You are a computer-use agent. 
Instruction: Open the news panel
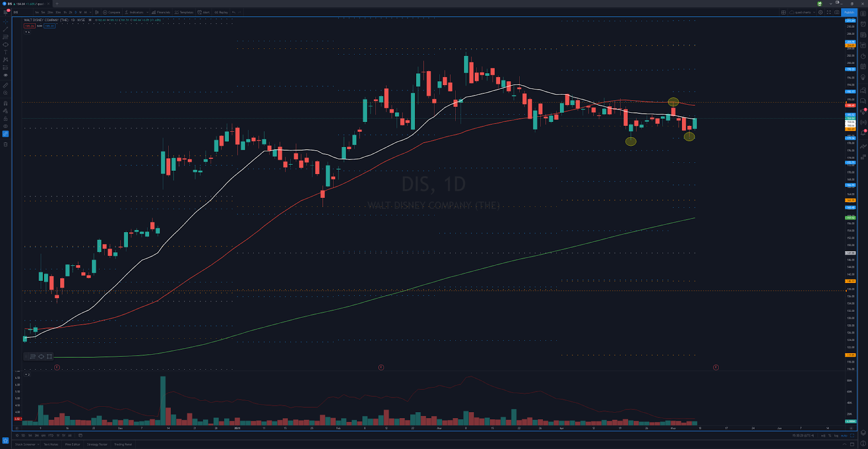(x=863, y=35)
